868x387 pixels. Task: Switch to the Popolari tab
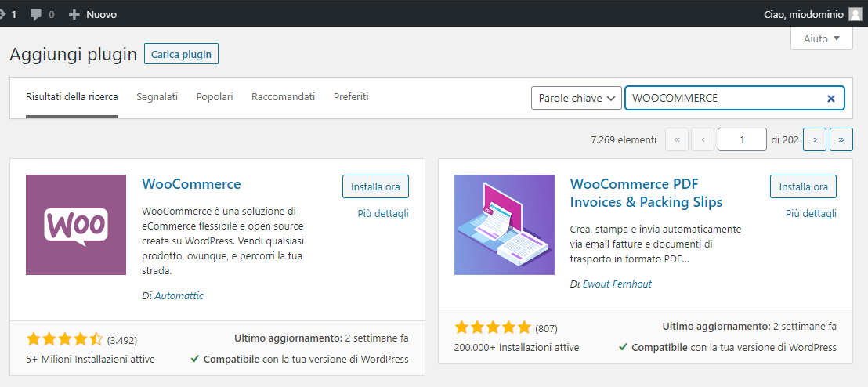point(215,97)
